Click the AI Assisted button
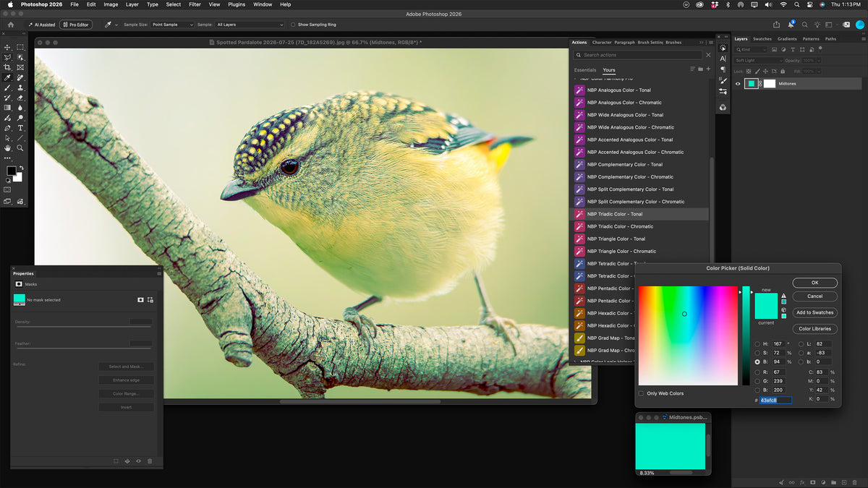The height and width of the screenshot is (488, 868). [42, 25]
